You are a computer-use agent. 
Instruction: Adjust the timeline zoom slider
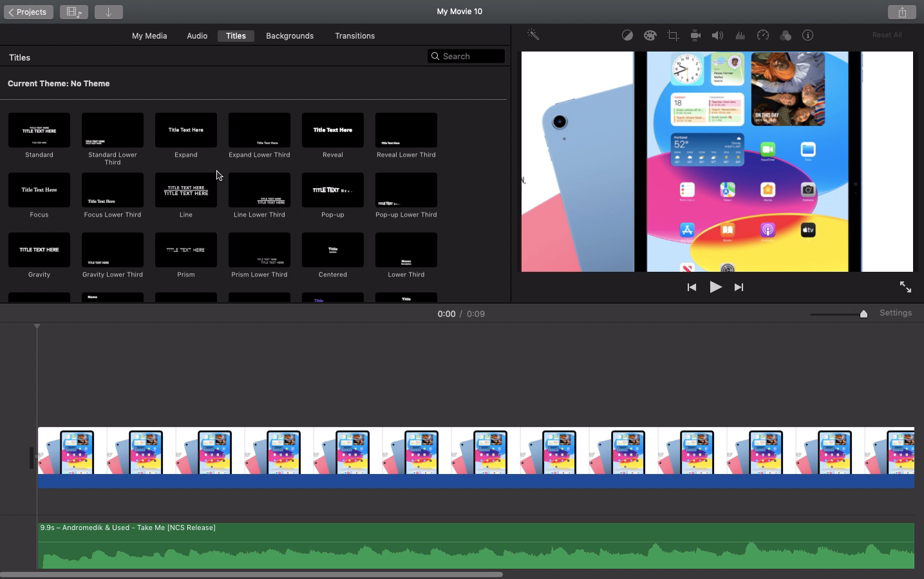click(863, 314)
